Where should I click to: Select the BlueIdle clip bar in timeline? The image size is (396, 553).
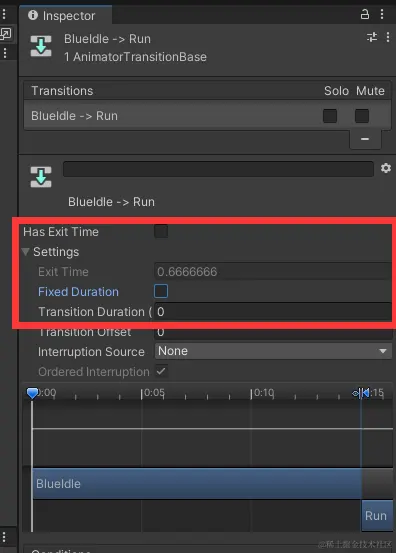(197, 484)
